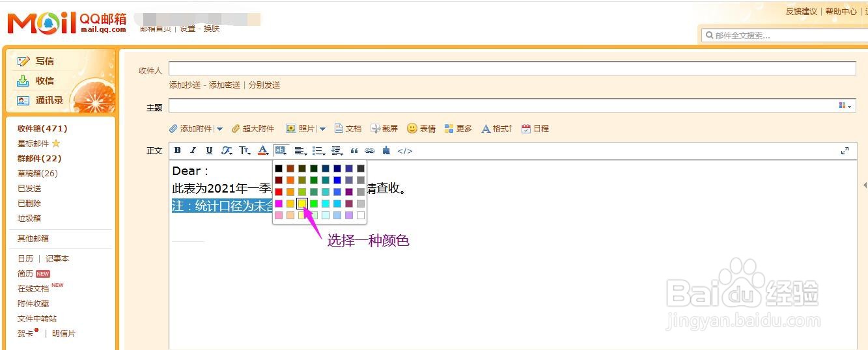868x350 pixels.
Task: Open the list style dropdown
Action: point(318,150)
